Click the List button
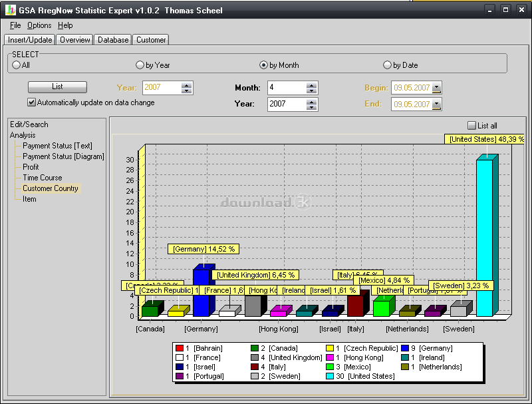The height and width of the screenshot is (404, 532). pos(57,87)
